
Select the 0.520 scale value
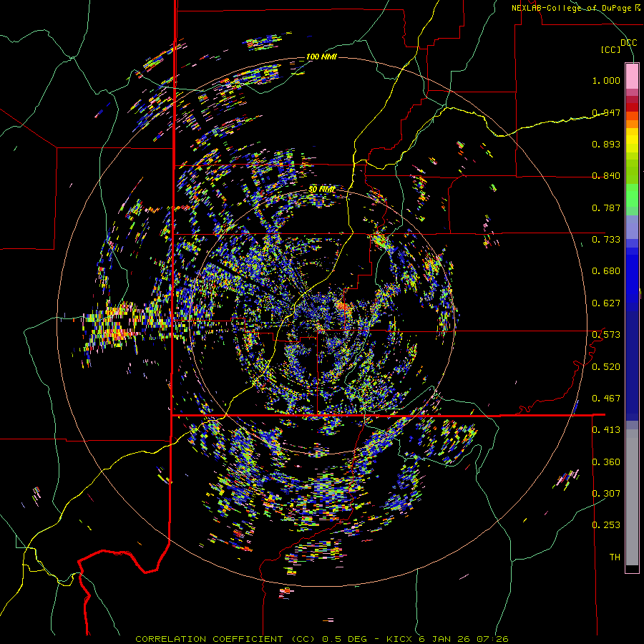click(x=606, y=367)
